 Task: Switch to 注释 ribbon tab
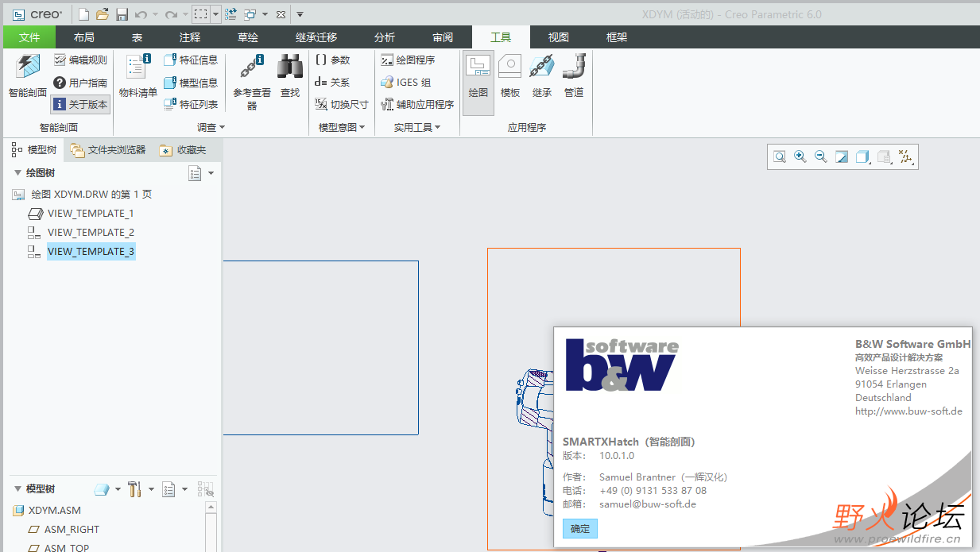pos(190,37)
